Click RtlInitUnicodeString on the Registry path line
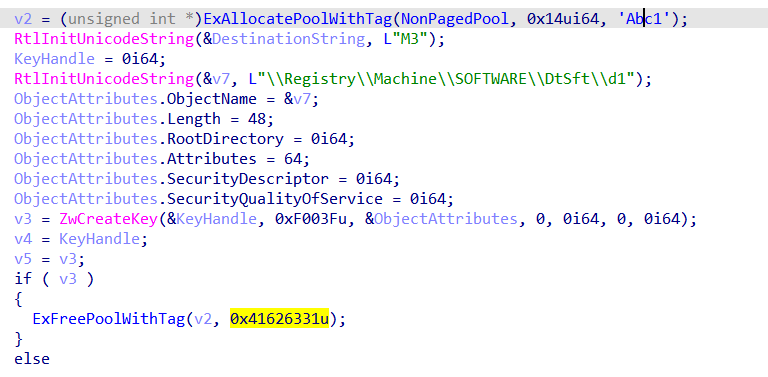 pos(104,79)
